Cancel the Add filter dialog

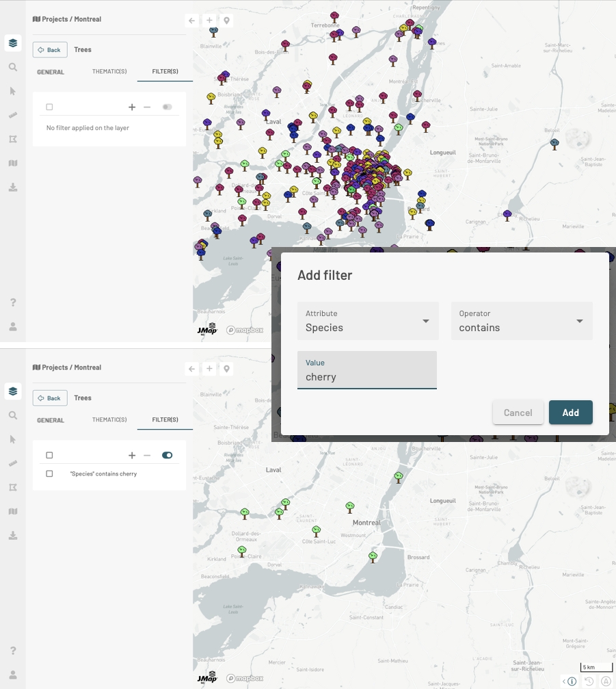pos(518,413)
